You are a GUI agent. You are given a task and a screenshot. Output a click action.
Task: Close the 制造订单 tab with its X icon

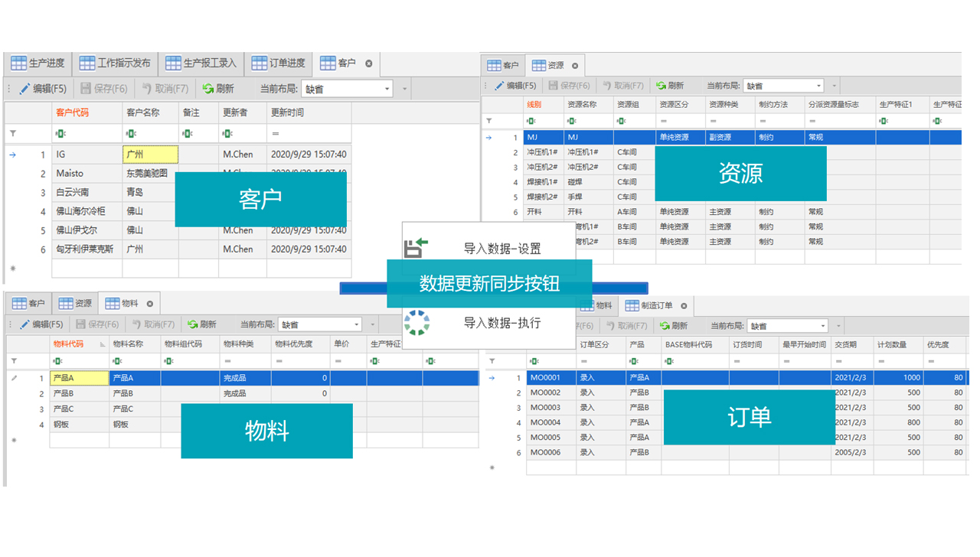point(684,306)
